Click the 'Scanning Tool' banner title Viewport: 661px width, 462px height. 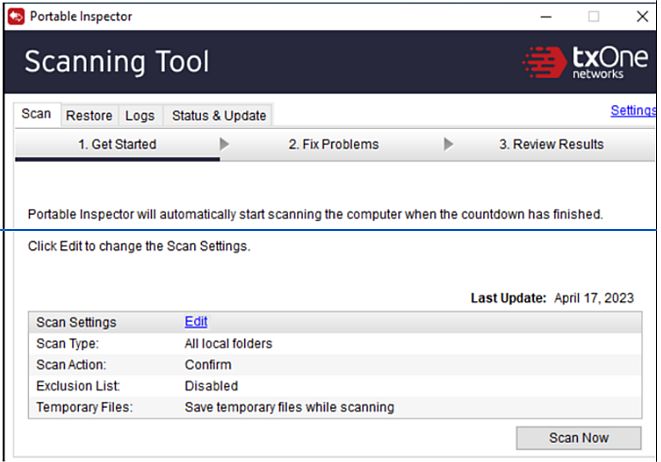pyautogui.click(x=117, y=62)
